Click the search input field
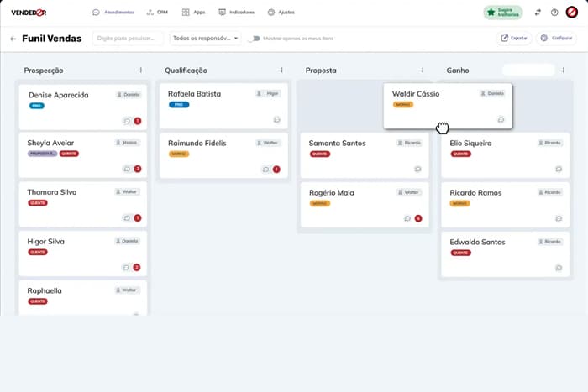 coord(128,39)
